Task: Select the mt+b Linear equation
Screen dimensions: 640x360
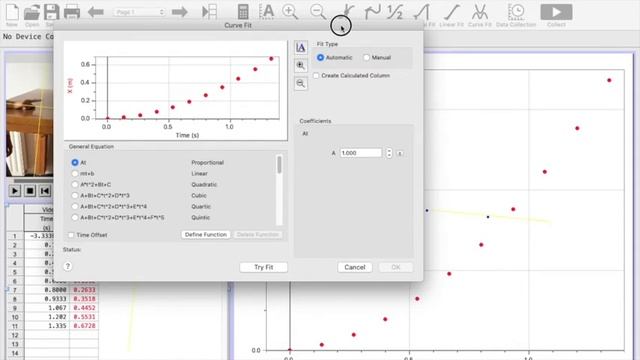Action: click(75, 173)
